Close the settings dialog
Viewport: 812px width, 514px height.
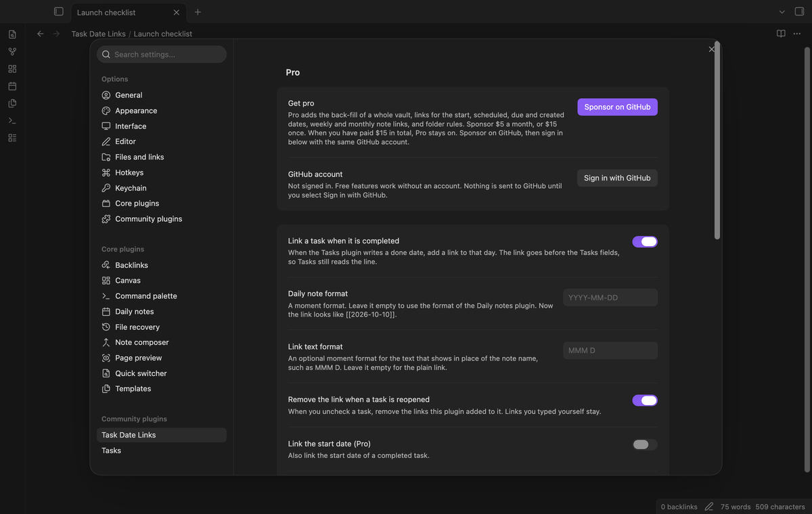coord(711,49)
